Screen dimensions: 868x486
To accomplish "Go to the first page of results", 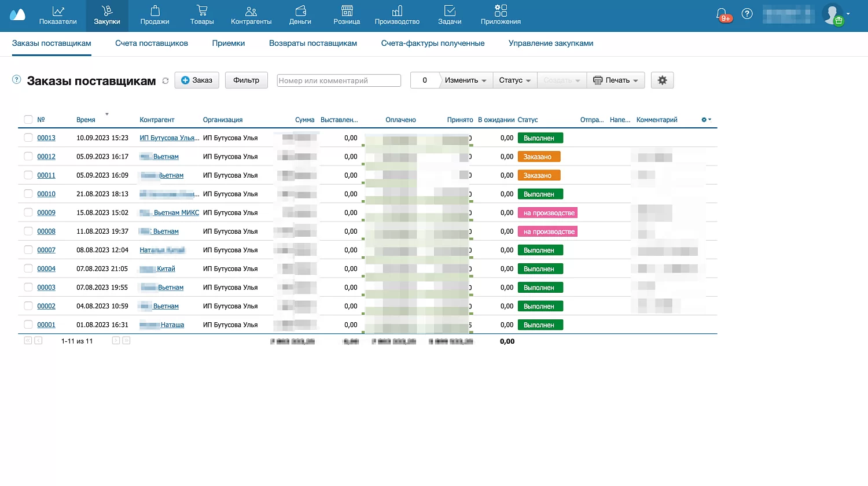I will [x=28, y=341].
